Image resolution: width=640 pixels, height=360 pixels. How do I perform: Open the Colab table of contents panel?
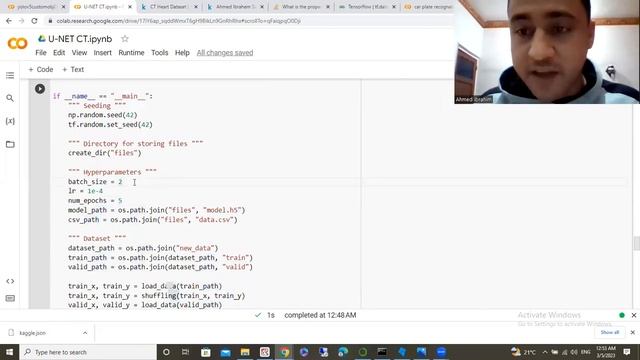pos(10,76)
